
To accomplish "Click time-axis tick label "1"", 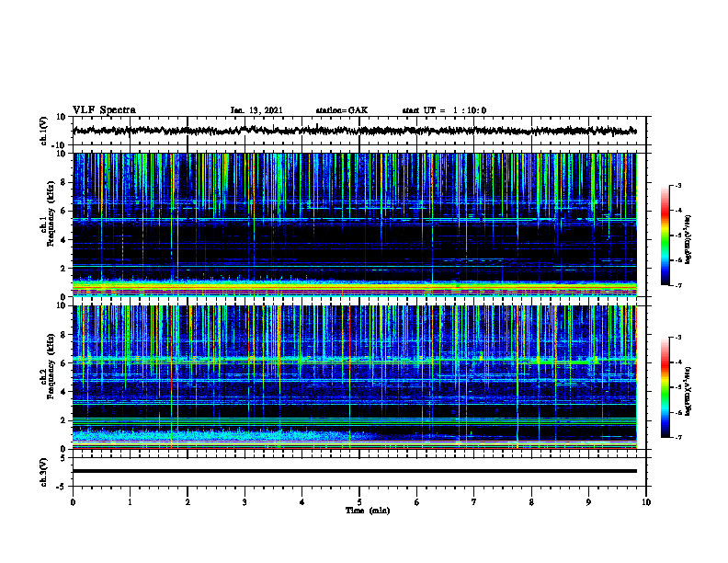I will [x=130, y=502].
